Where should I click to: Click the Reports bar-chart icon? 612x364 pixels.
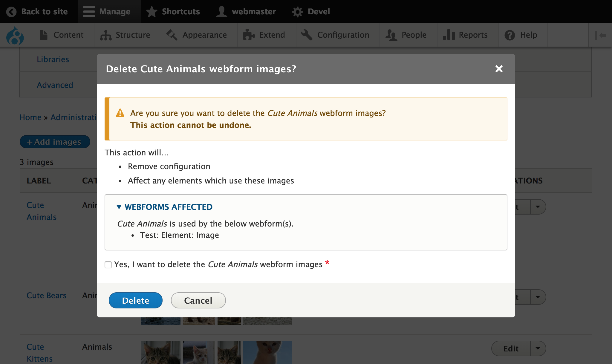click(448, 35)
